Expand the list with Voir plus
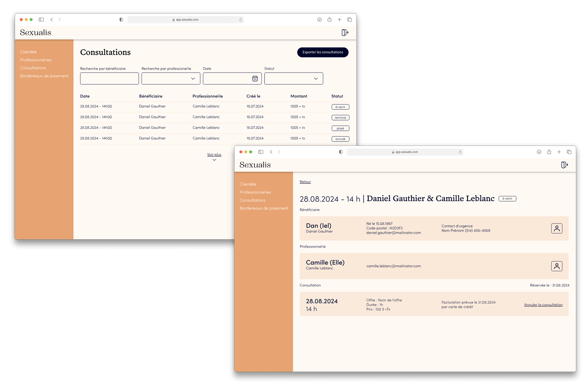Image resolution: width=588 pixels, height=387 pixels. pyautogui.click(x=214, y=155)
